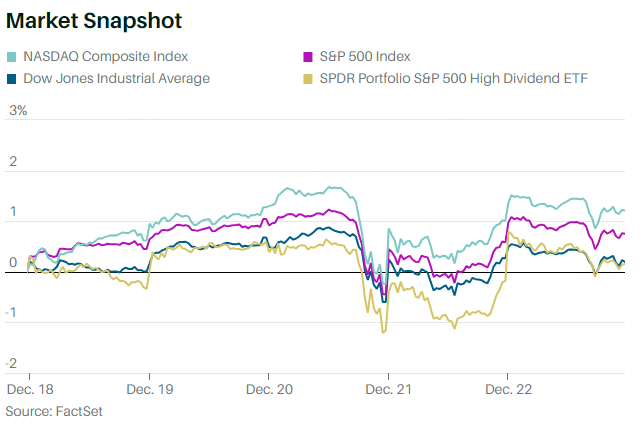The height and width of the screenshot is (434, 643).
Task: Select the Dec. 21 date label
Action: click(388, 389)
